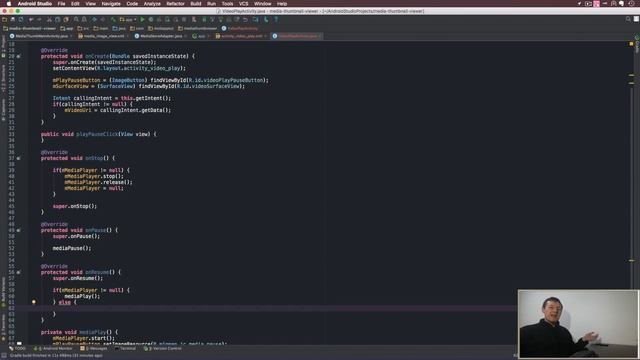
Task: Open the Build menu
Action: 196,4
